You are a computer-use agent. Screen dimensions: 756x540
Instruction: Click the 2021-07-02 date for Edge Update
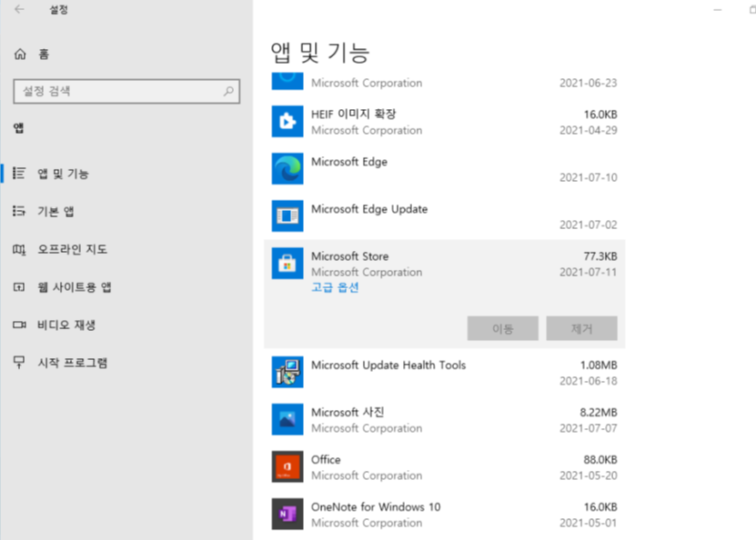[589, 225]
